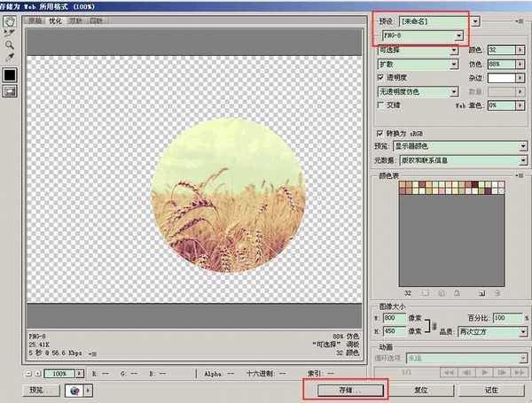The image size is (532, 403).
Task: Click the 复位 reset button
Action: coord(422,390)
